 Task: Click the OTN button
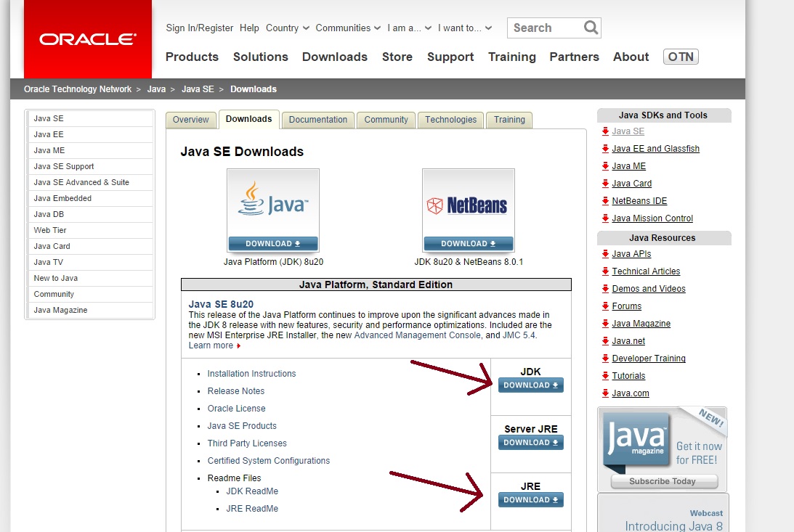pyautogui.click(x=681, y=57)
